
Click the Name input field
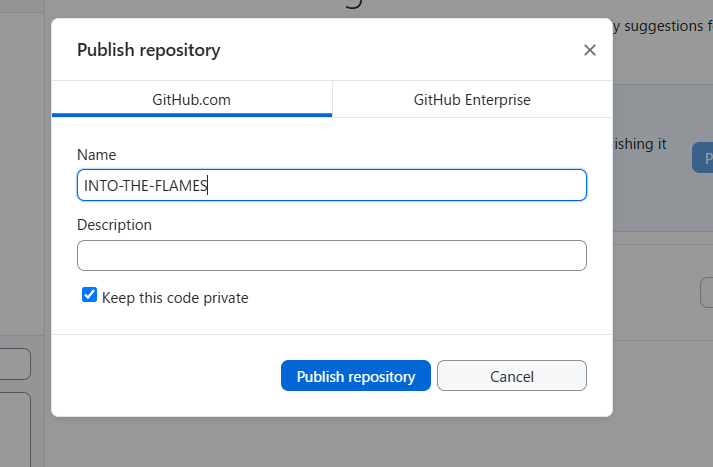(x=332, y=185)
